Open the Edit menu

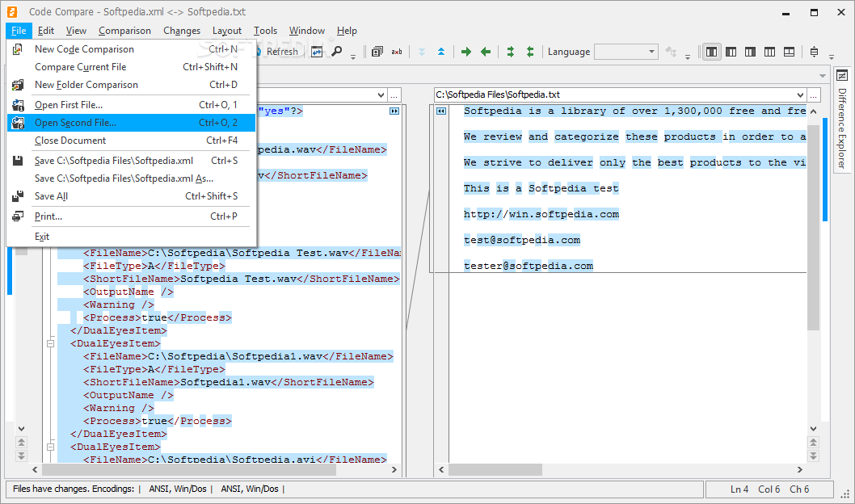coord(46,31)
